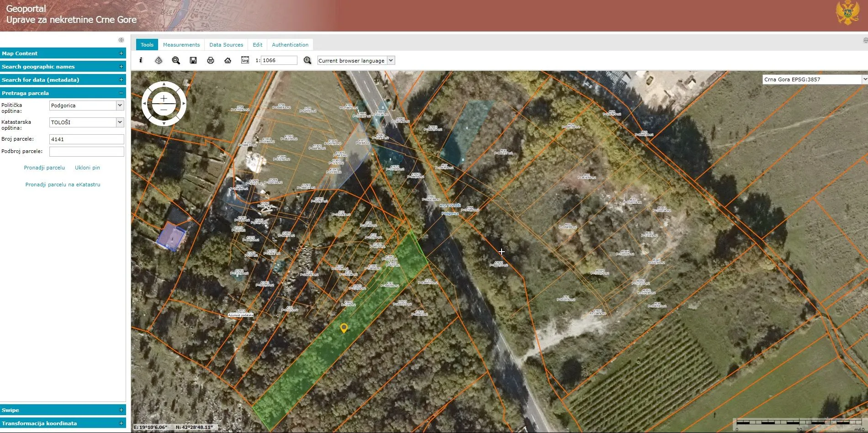Open the log window icon

245,60
